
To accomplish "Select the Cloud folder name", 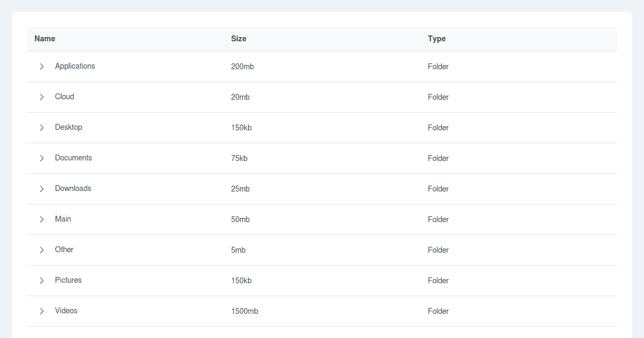I will pos(64,97).
